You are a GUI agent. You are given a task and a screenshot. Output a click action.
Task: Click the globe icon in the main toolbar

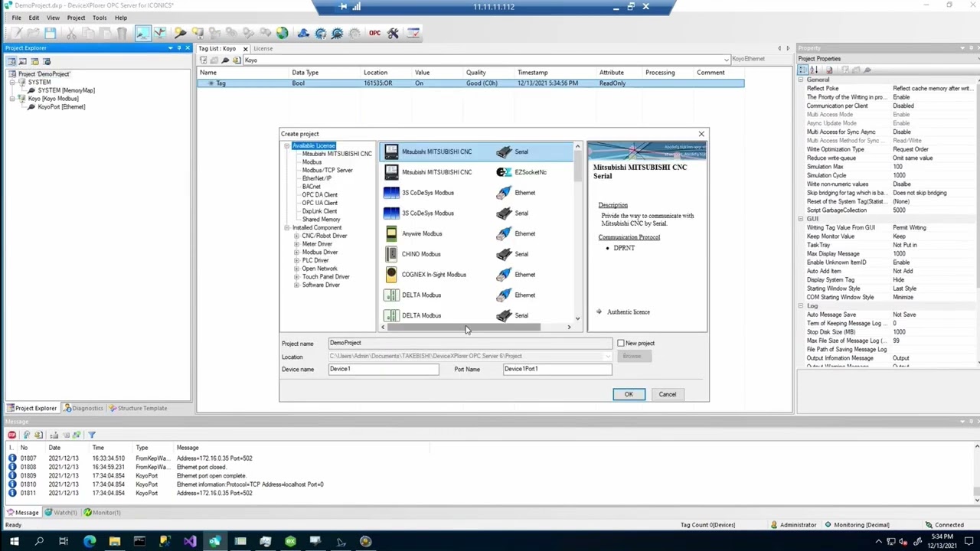coord(283,33)
